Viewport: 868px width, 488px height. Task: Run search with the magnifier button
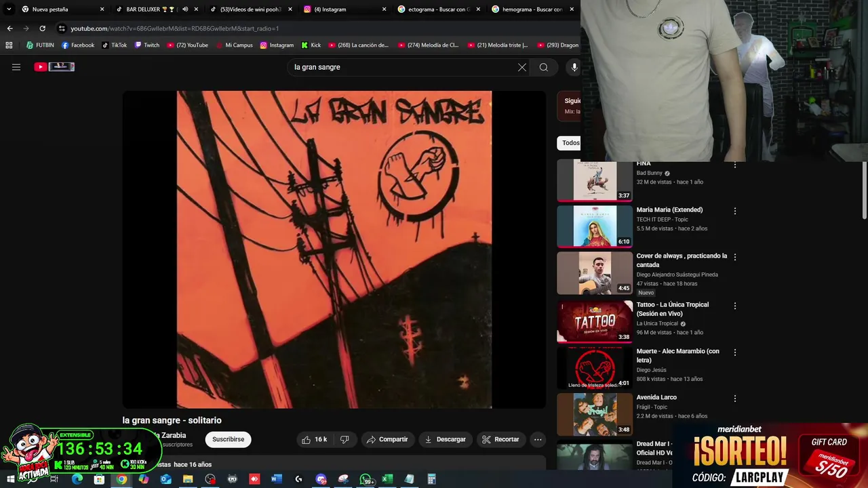[544, 67]
